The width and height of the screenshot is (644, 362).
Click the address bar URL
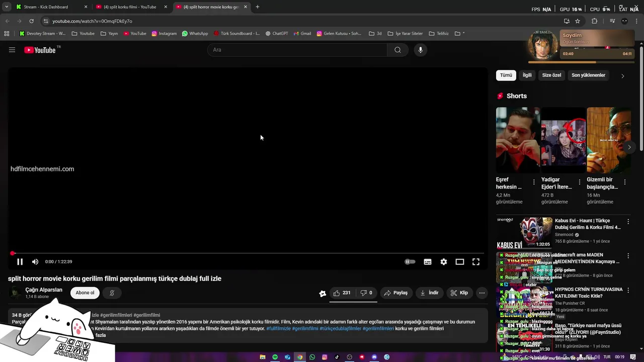[92, 21]
